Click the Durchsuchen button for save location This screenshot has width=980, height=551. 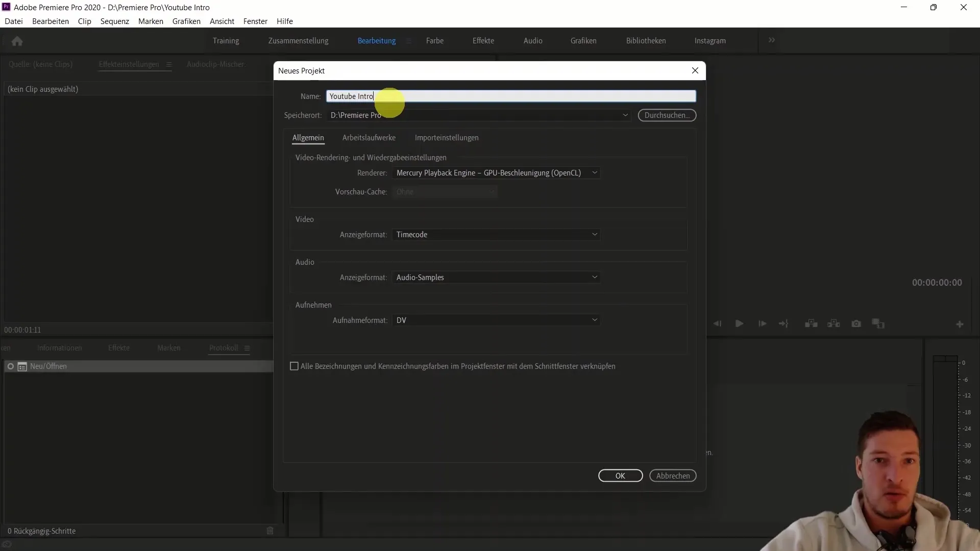(x=666, y=115)
